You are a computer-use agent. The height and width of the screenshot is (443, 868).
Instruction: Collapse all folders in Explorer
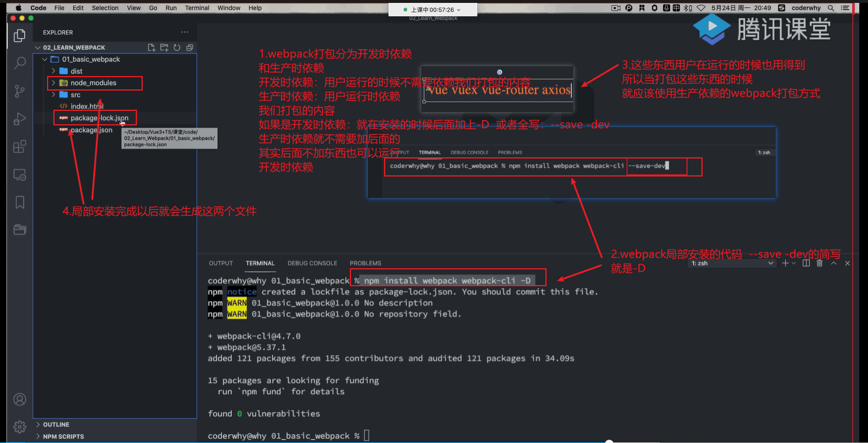(x=190, y=48)
